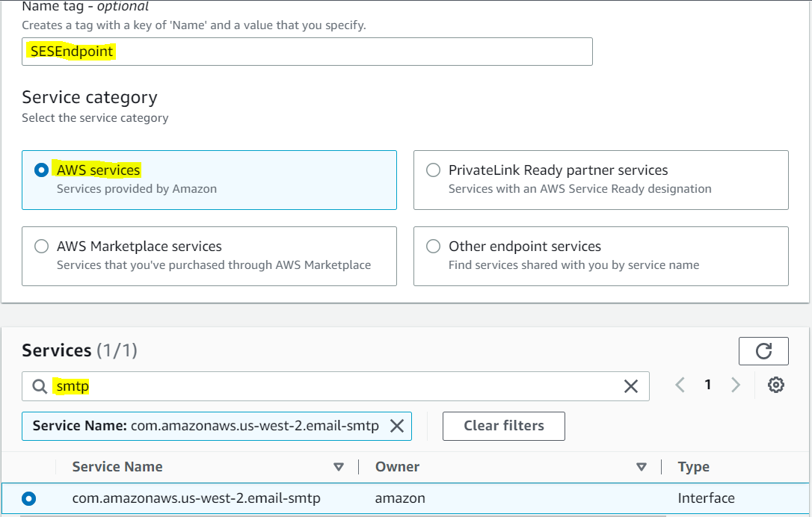812x517 pixels.
Task: Sort by Owner column arrow
Action: tap(641, 467)
